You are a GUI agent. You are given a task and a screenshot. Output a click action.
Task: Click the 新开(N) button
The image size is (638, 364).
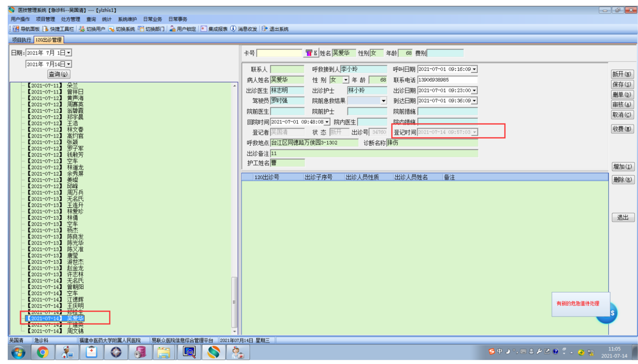(622, 74)
